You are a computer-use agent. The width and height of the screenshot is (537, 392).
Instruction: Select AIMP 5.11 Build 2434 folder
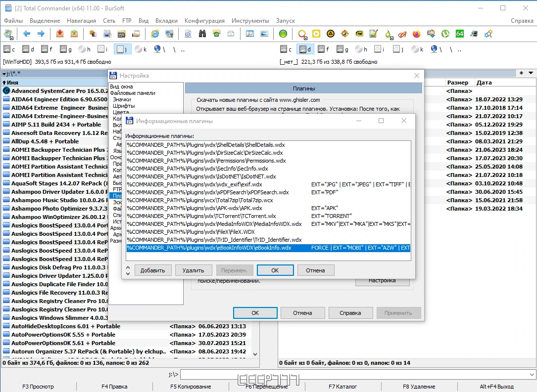click(55, 125)
